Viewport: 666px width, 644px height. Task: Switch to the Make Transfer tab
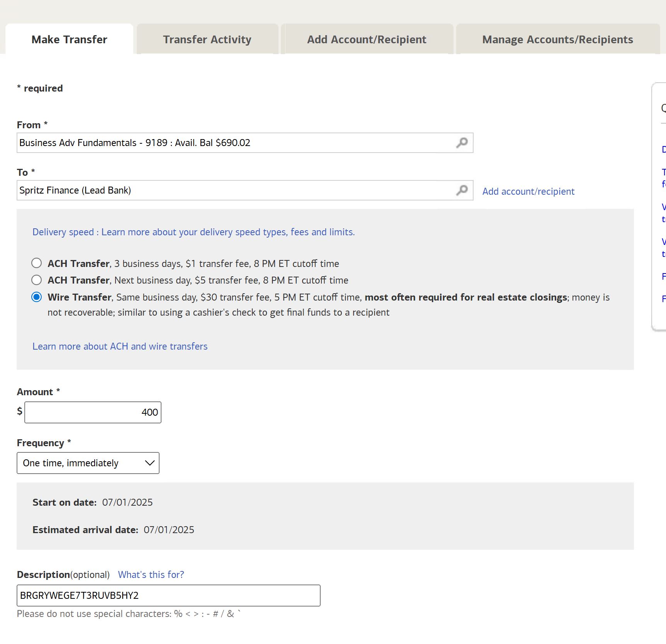(70, 39)
